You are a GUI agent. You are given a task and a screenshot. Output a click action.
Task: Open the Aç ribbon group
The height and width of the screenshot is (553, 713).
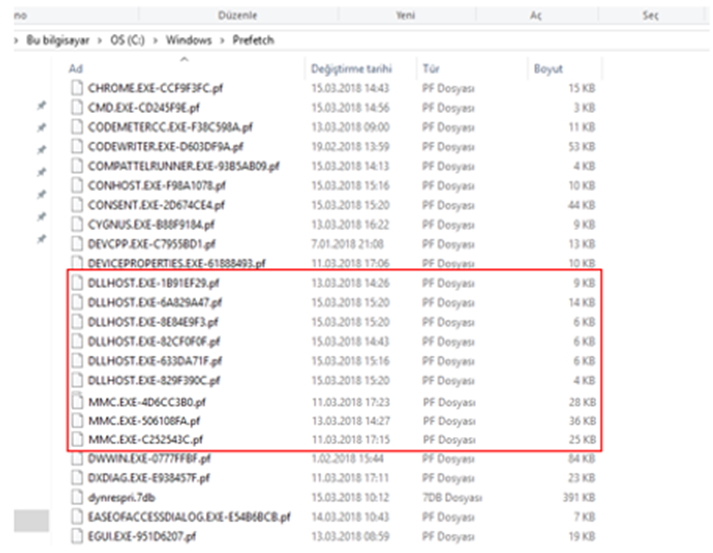click(x=536, y=15)
